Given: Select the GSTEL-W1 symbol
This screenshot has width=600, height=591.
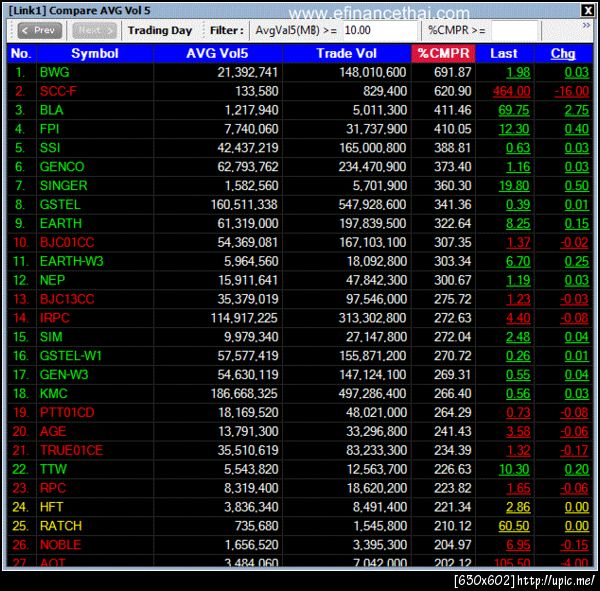Looking at the screenshot, I should coord(70,356).
